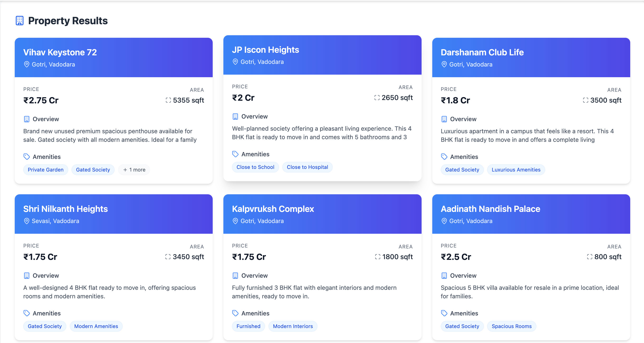Select the Furnished tag on Kalpvruksh Complex
The image size is (644, 343).
tap(248, 326)
